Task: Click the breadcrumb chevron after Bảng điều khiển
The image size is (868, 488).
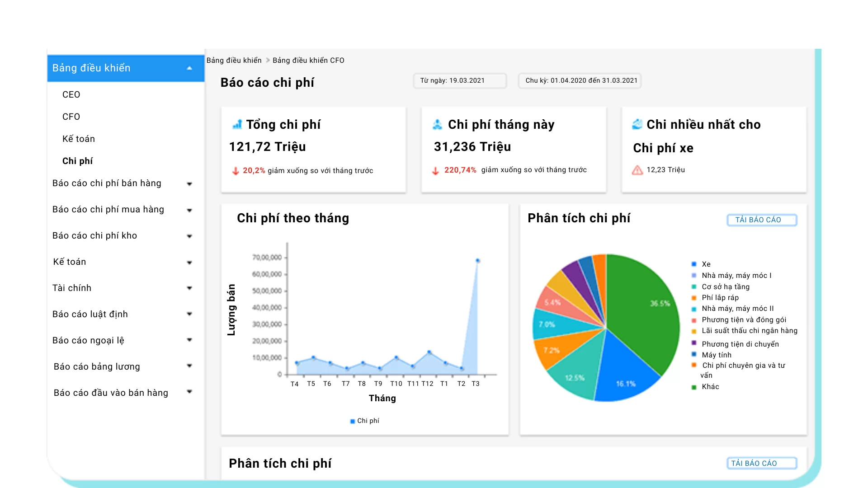Action: coord(268,60)
